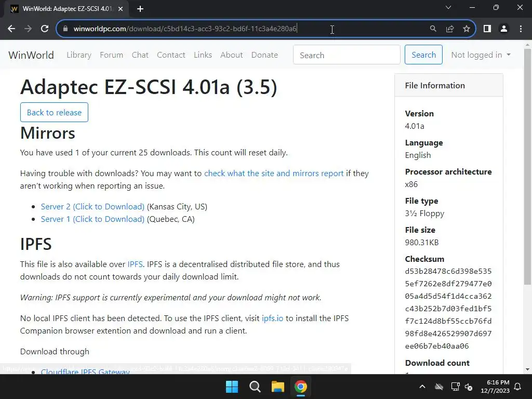Open the clock showing 6:16 PM
This screenshot has width=532, height=399.
[495, 387]
